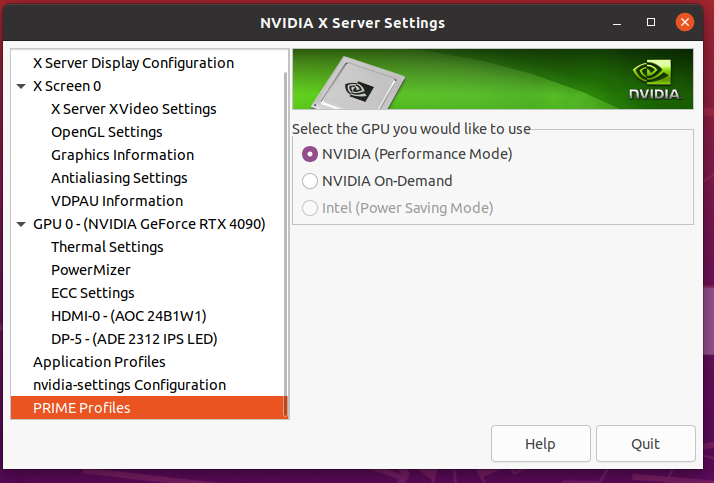Open nvidia-settings Configuration page
The width and height of the screenshot is (714, 483).
pos(129,385)
